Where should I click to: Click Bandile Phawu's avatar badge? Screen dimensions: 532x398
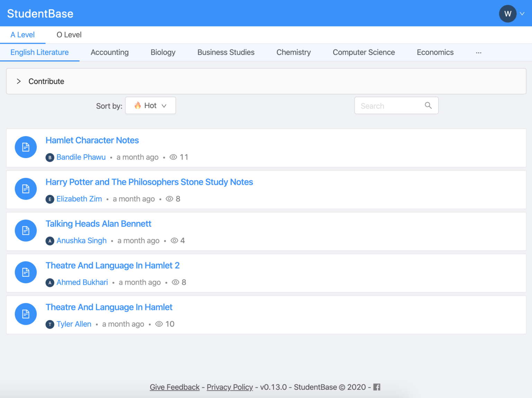point(50,158)
